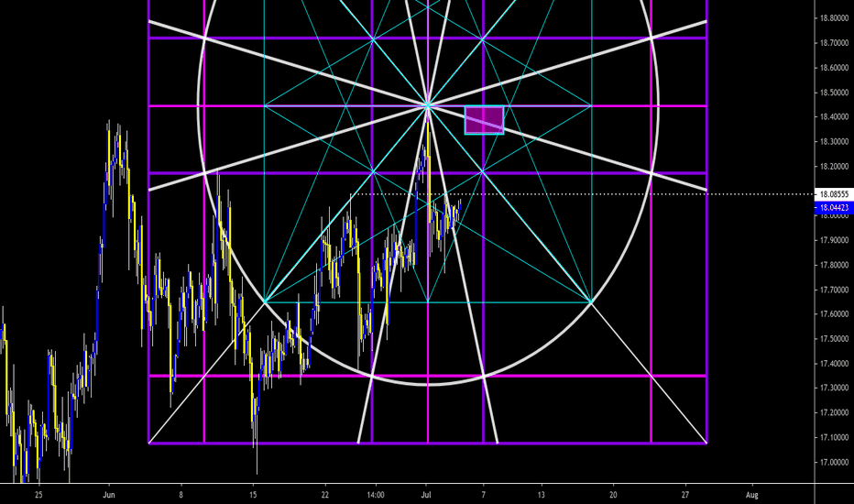Click the date label 27 on time axis
This screenshot has height=504, width=854.
685,495
